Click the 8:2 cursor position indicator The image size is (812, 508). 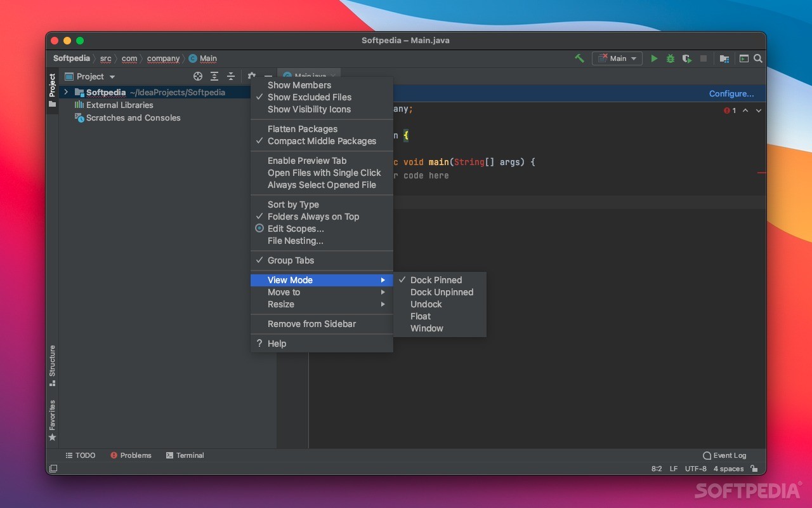click(x=657, y=469)
